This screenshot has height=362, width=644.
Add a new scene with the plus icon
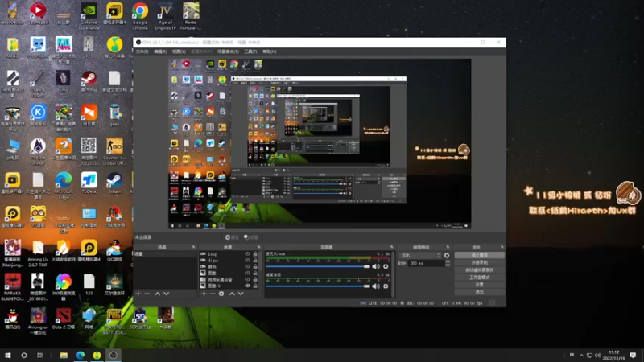pos(138,294)
